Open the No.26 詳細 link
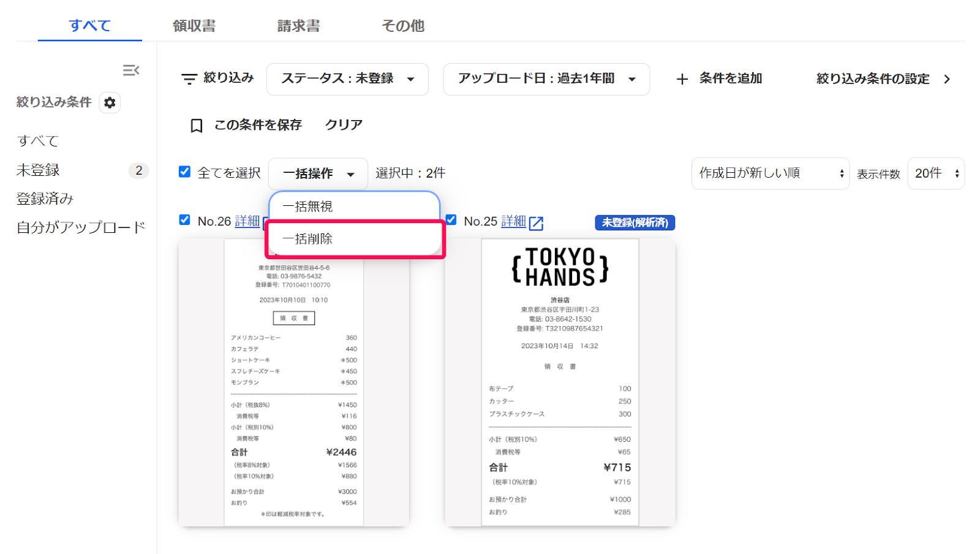Image resolution: width=980 pixels, height=554 pixels. tap(247, 221)
